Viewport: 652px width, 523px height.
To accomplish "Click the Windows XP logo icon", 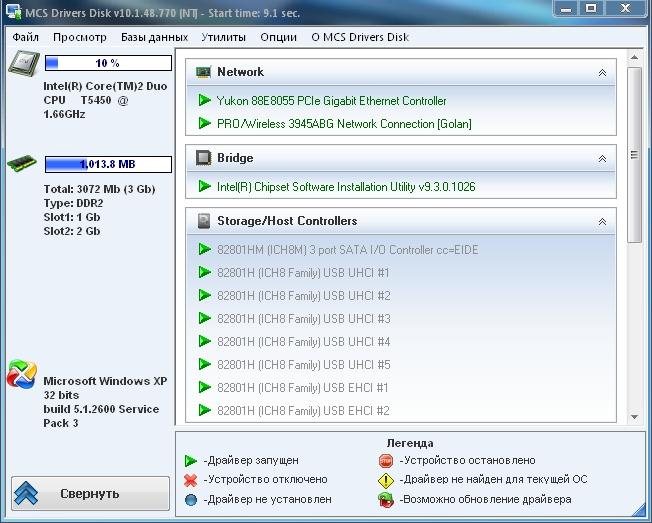I will [22, 375].
